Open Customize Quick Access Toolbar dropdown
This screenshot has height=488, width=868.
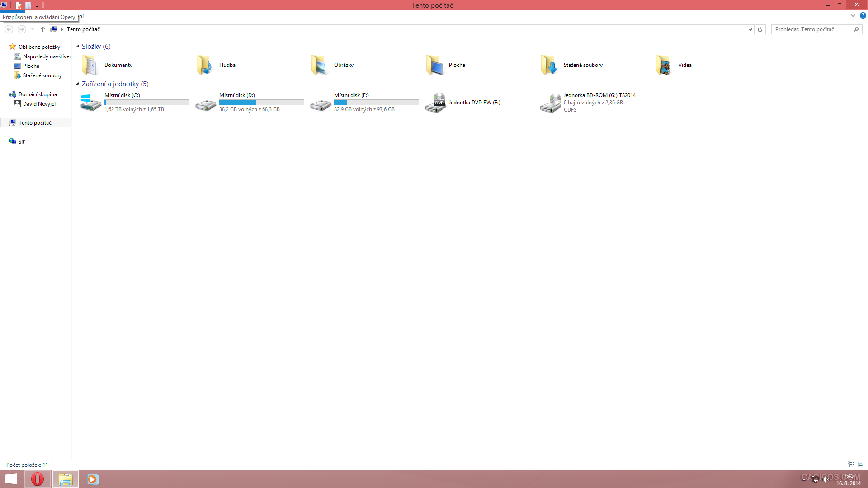[x=37, y=5]
